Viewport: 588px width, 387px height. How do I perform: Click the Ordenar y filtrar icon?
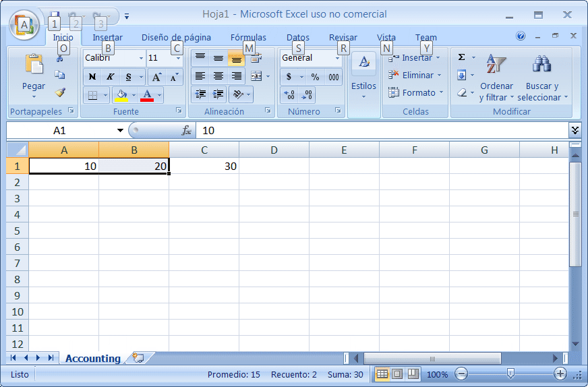pos(496,64)
